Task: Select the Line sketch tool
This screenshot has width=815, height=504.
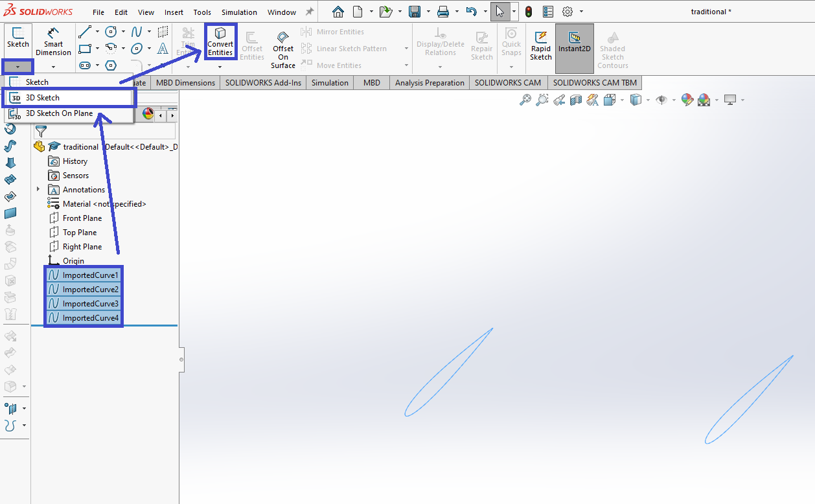Action: pyautogui.click(x=85, y=31)
